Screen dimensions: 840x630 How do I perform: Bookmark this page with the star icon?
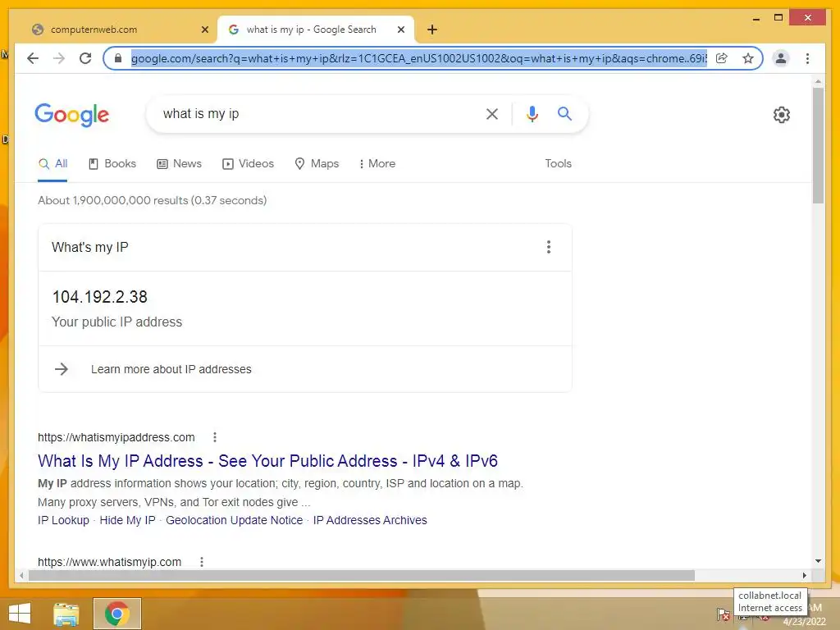point(748,58)
